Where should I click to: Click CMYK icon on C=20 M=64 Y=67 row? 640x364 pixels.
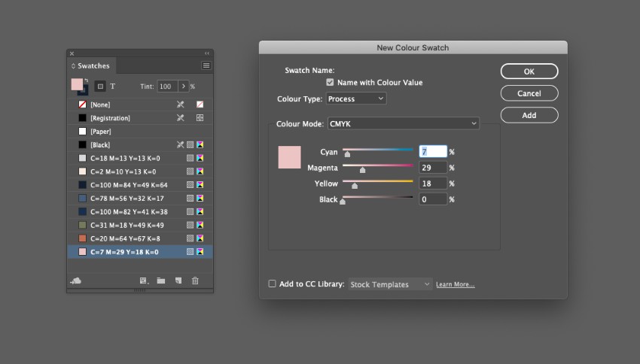coord(200,238)
